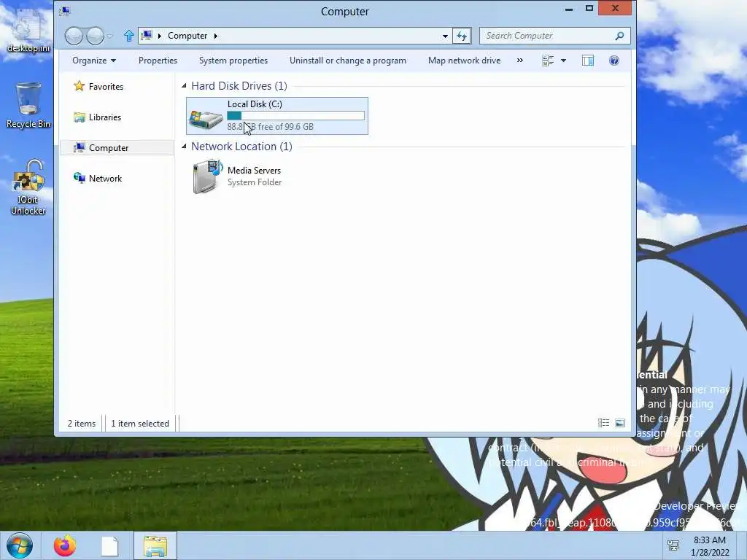Select Libraries in navigation pane
Image resolution: width=747 pixels, height=560 pixels.
(105, 117)
